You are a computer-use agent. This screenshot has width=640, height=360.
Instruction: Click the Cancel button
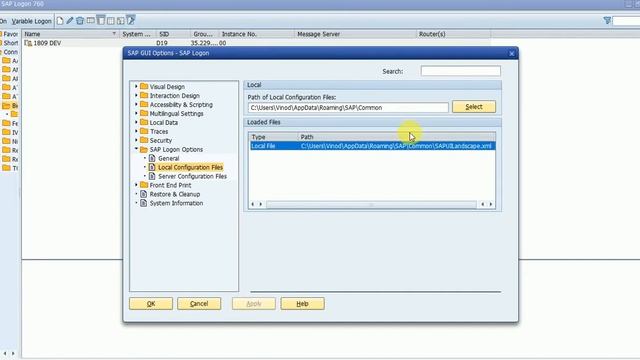tap(199, 304)
